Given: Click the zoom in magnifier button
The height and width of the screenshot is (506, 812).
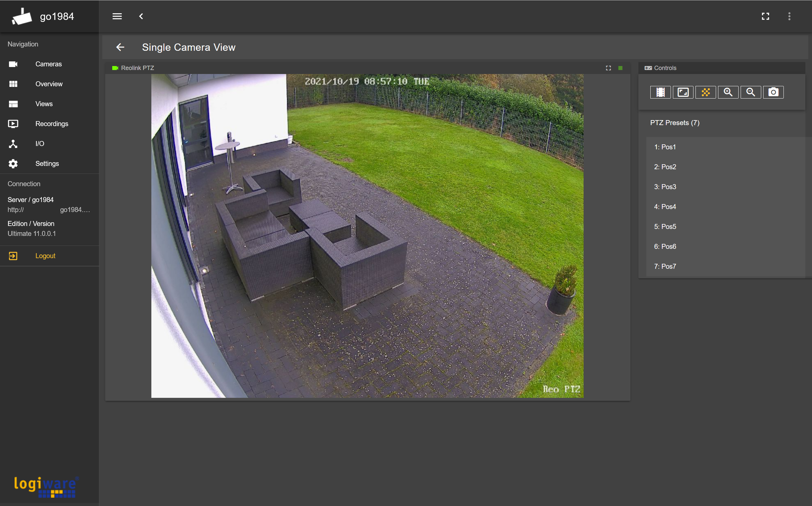Looking at the screenshot, I should pos(728,92).
